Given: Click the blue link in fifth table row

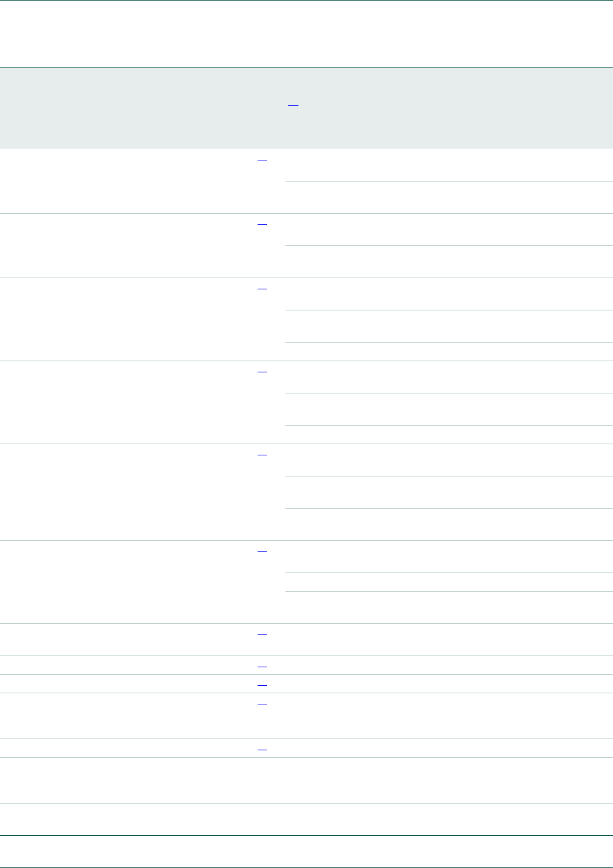Looking at the screenshot, I should pyautogui.click(x=261, y=454).
